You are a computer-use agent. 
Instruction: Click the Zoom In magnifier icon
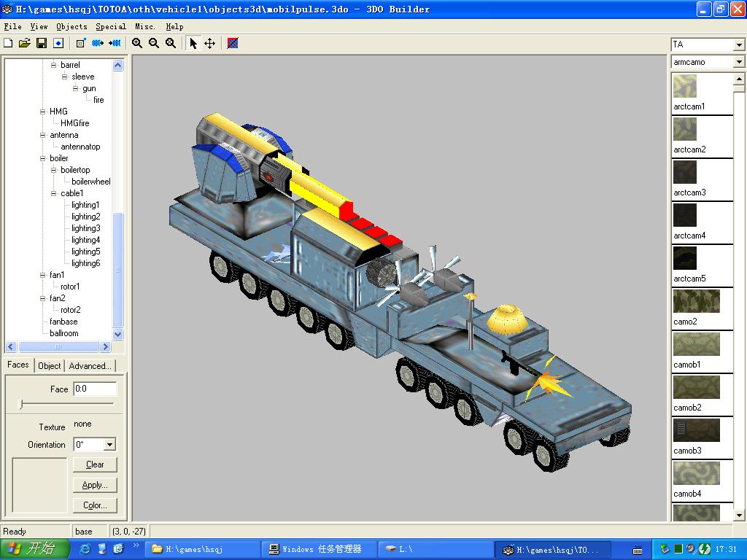pyautogui.click(x=137, y=43)
